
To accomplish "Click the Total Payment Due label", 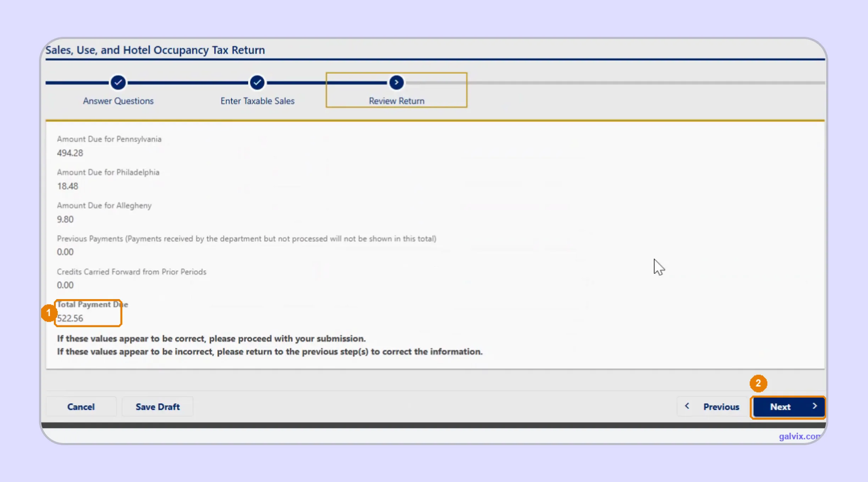I will [92, 304].
